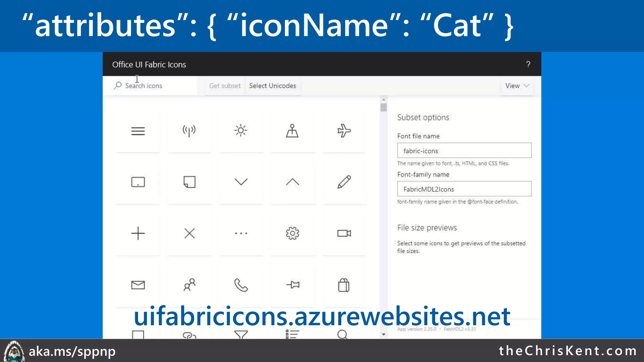This screenshot has width=644, height=362.
Task: Select the chevron down icon tile
Action: 241,182
